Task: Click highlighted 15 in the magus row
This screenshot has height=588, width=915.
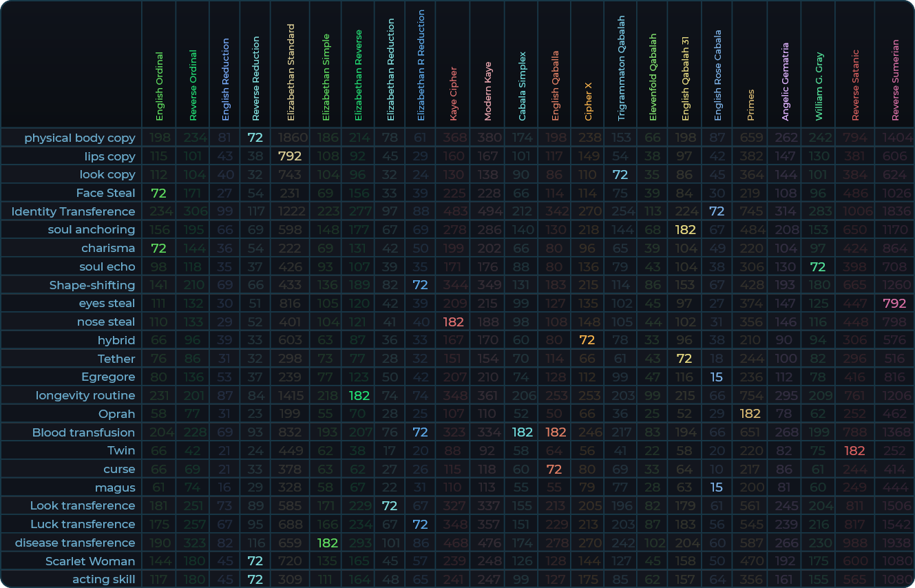Action: pos(717,487)
